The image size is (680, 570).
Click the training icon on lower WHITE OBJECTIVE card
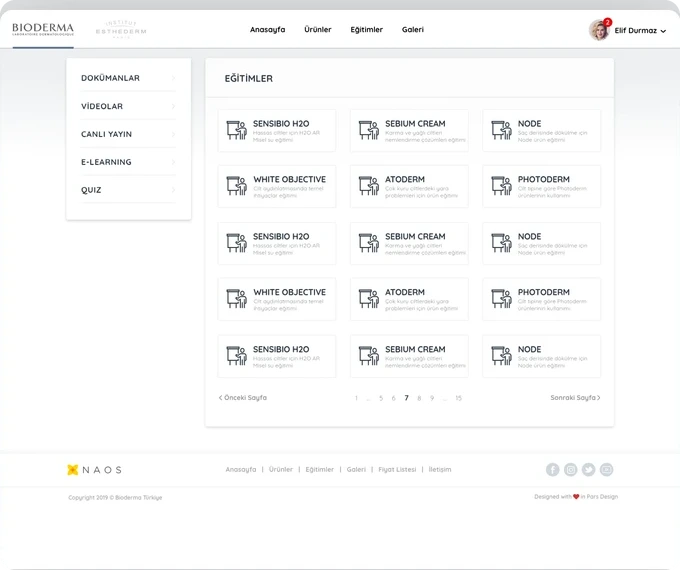coord(236,298)
